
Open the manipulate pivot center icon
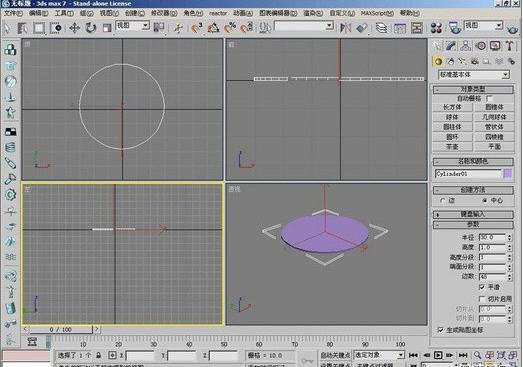[x=159, y=28]
